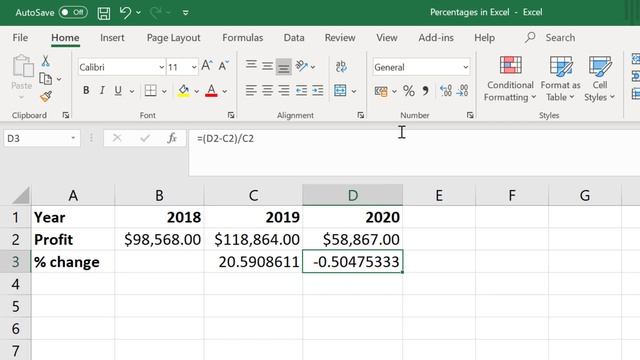Switch to the View tab

coord(387,38)
